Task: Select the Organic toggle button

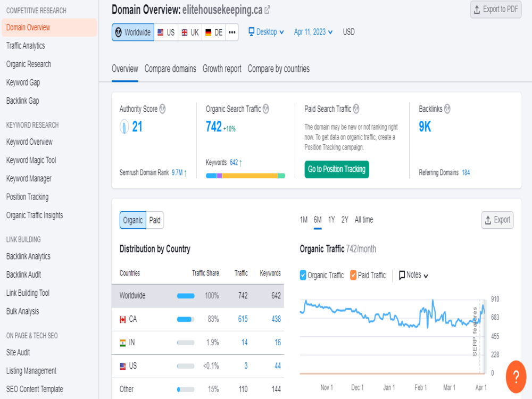Action: [x=132, y=220]
